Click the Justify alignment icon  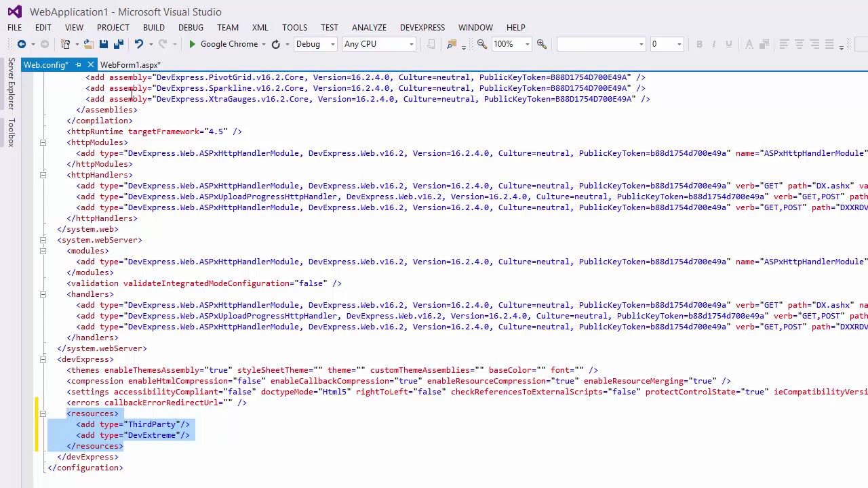click(x=829, y=44)
